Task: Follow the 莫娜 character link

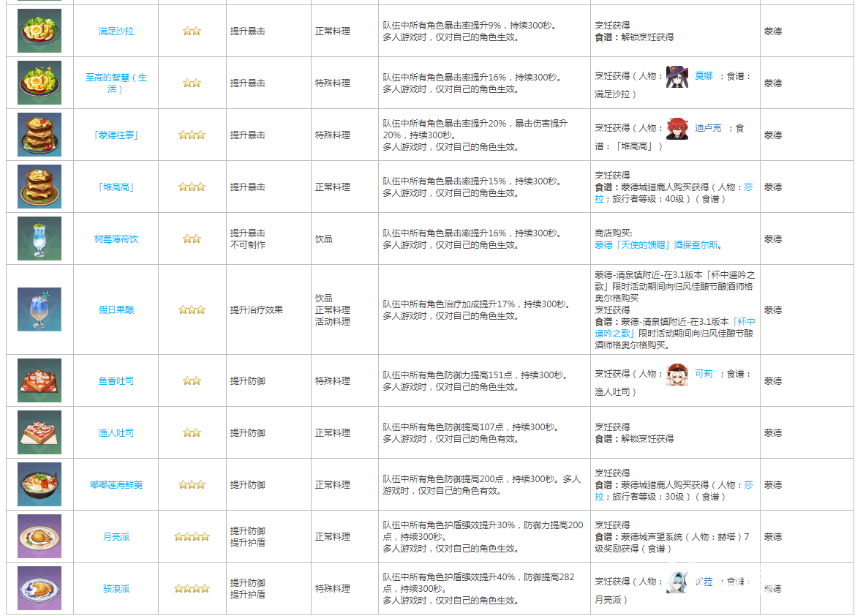Action: [x=704, y=76]
